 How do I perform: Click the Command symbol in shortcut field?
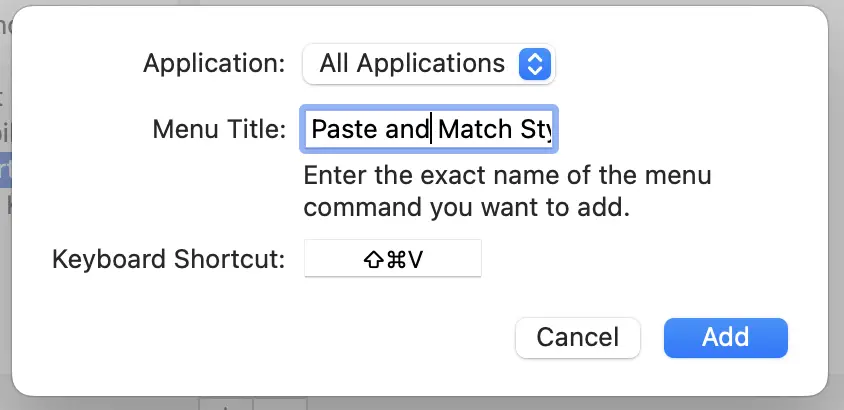pos(395,260)
